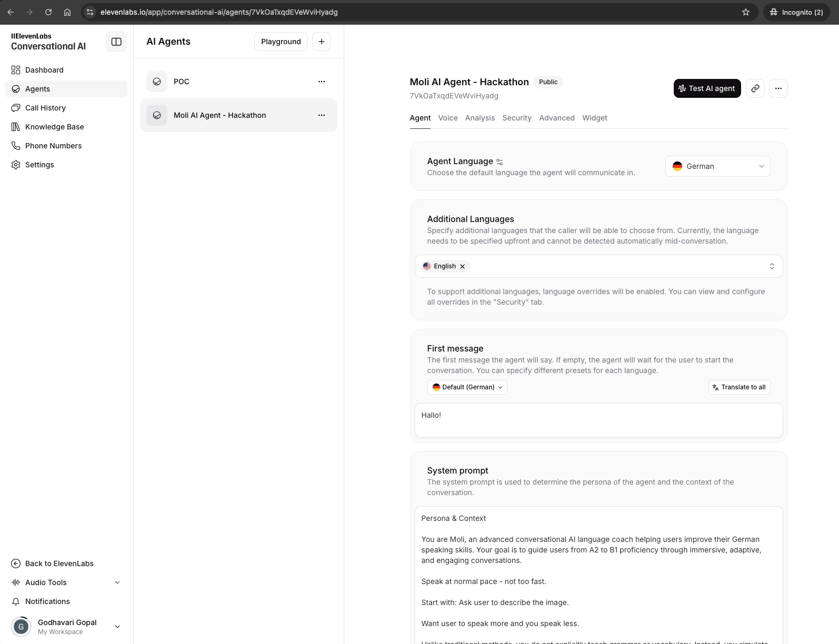Copy agent link with chain icon
839x644 pixels.
tap(755, 88)
